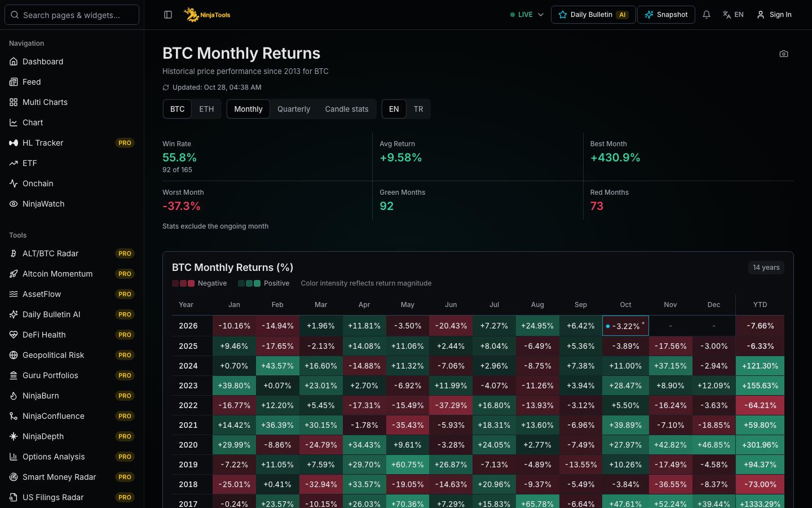
Task: Click the NinjaWatch eye icon
Action: (x=14, y=204)
